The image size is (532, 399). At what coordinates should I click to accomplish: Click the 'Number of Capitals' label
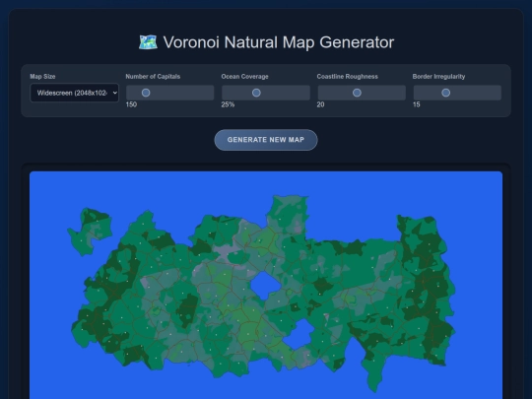pos(153,76)
